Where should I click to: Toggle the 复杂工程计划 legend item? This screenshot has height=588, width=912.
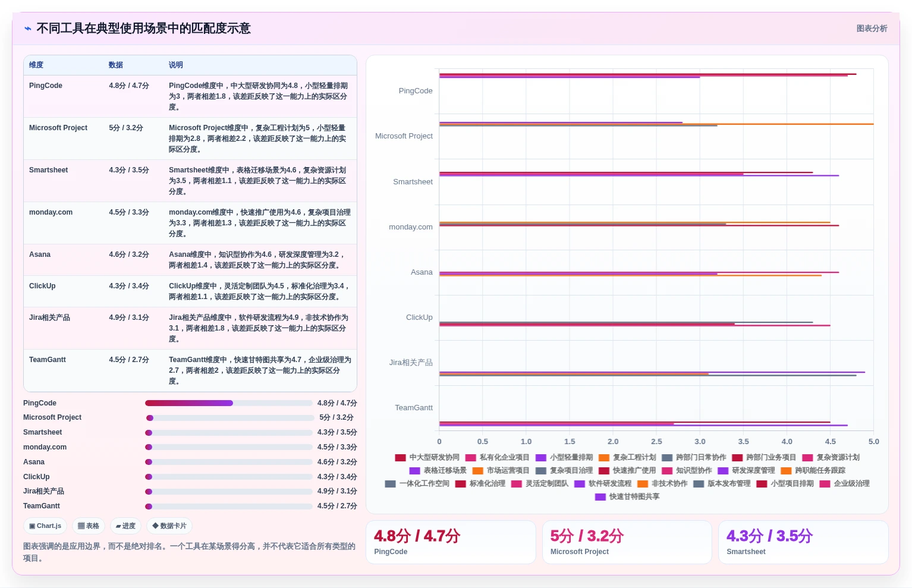(627, 458)
